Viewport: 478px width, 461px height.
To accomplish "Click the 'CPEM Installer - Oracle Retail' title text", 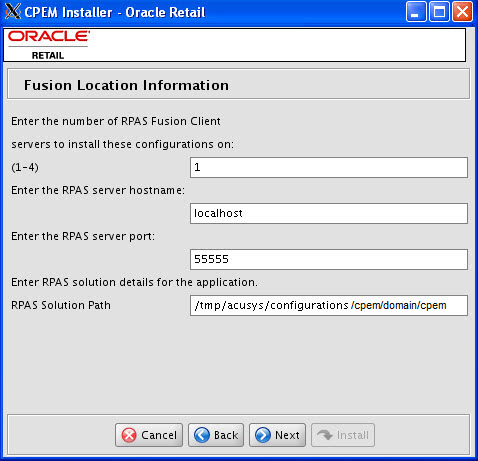I will pyautogui.click(x=115, y=12).
